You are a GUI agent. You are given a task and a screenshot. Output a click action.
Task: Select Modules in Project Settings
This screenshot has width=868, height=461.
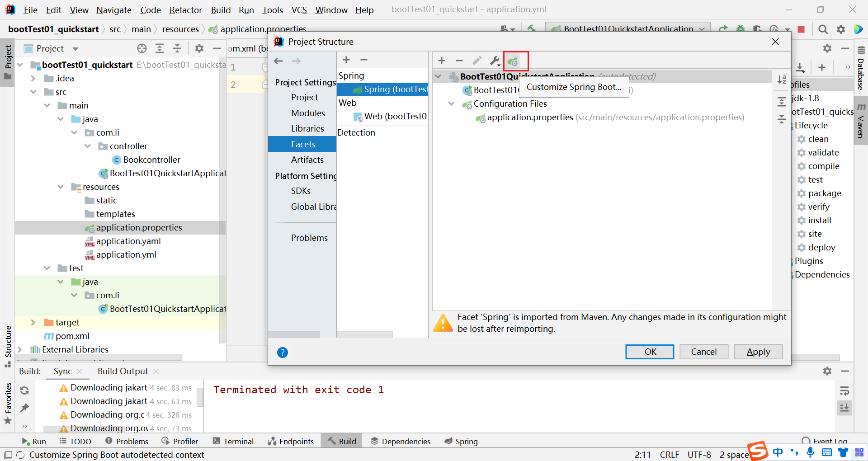(308, 113)
